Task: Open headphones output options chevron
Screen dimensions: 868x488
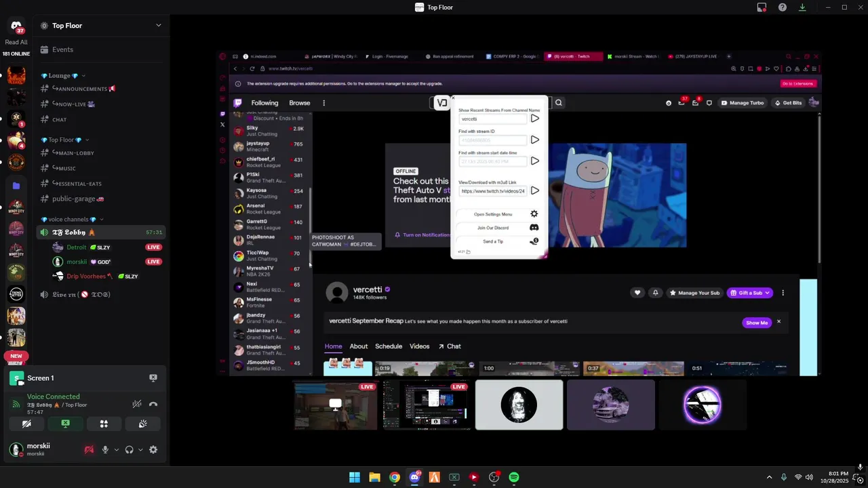Action: click(x=140, y=449)
